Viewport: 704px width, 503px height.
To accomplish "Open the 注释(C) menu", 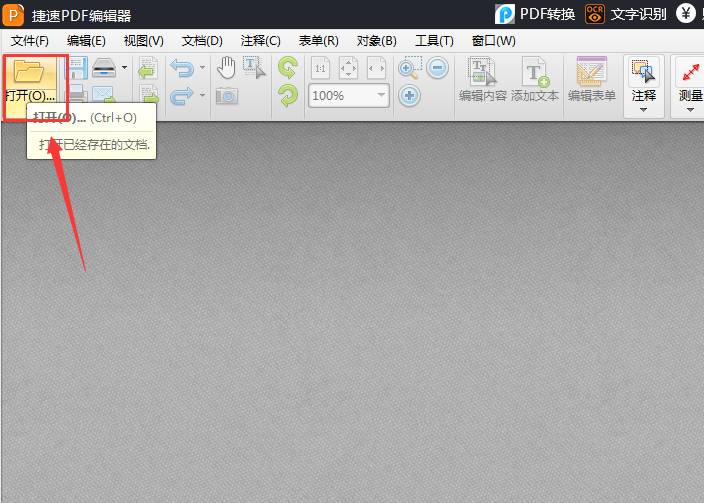I will [x=260, y=41].
